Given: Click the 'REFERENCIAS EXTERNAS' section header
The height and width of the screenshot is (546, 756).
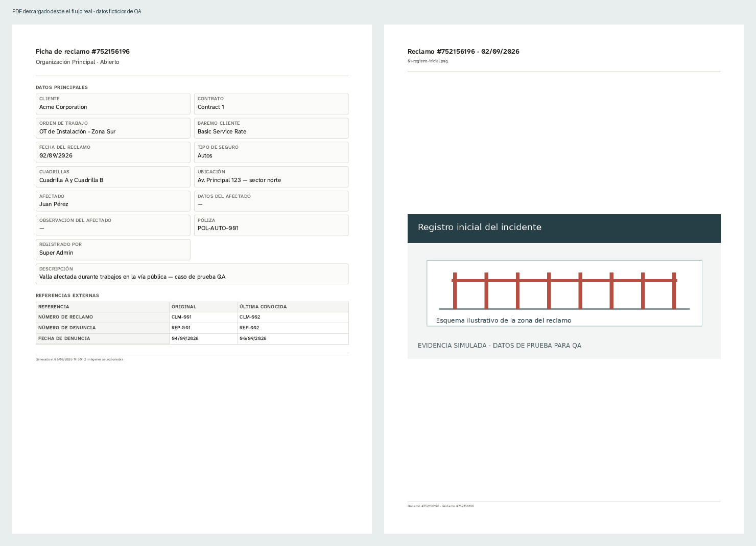Looking at the screenshot, I should click(67, 295).
